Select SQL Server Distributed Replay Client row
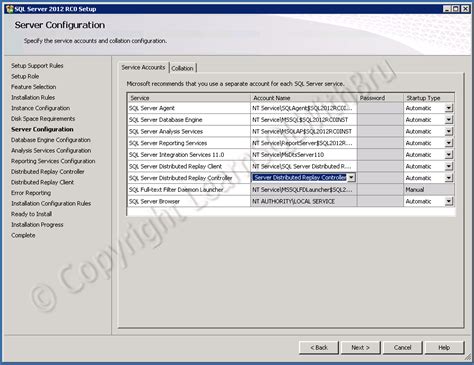 [x=189, y=166]
